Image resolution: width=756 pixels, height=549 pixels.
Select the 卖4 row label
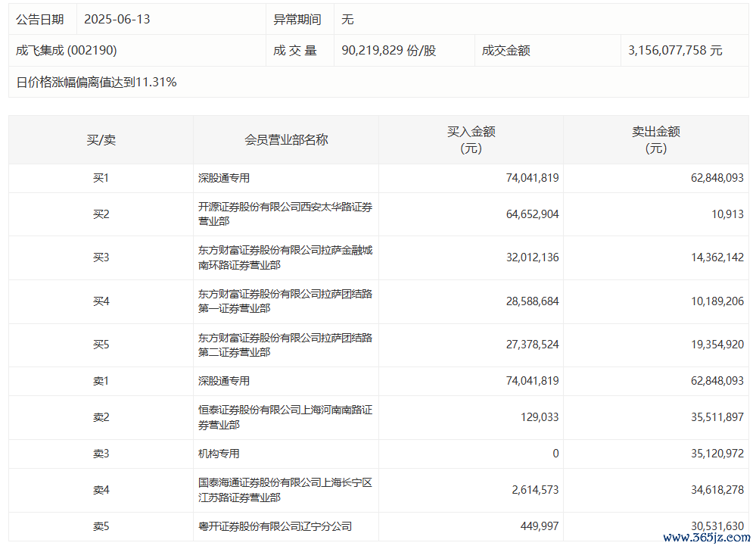click(x=101, y=490)
